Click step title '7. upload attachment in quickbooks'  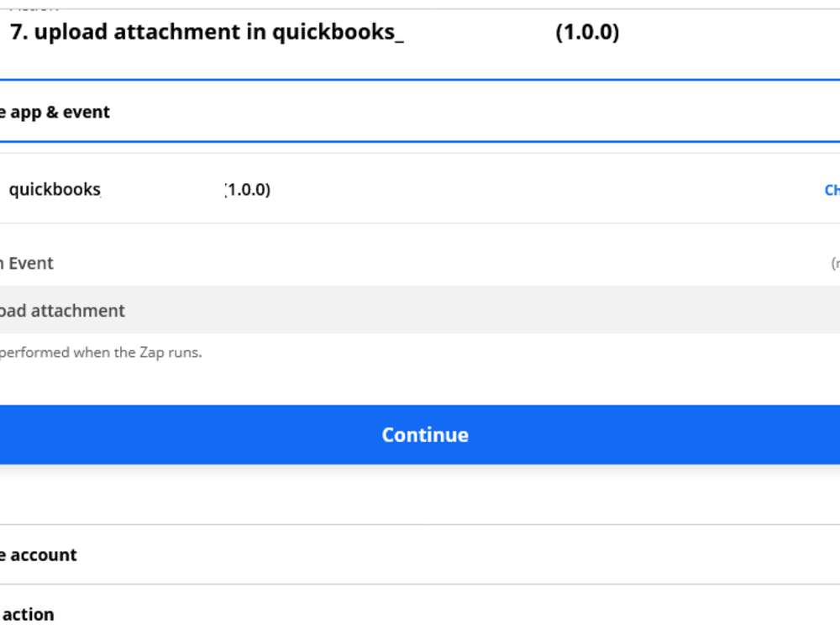point(207,32)
